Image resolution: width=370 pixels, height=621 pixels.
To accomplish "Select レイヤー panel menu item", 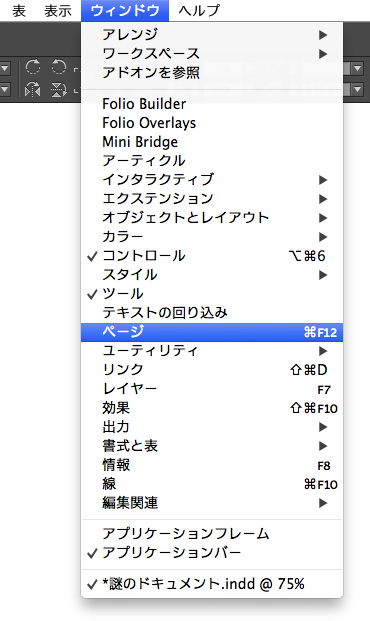I will (x=212, y=389).
